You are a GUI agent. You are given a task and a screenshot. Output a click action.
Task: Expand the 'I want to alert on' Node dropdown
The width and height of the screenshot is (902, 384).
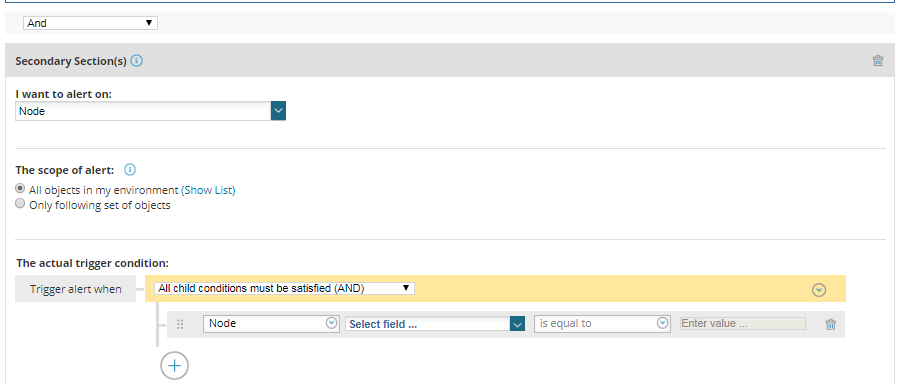pos(150,111)
